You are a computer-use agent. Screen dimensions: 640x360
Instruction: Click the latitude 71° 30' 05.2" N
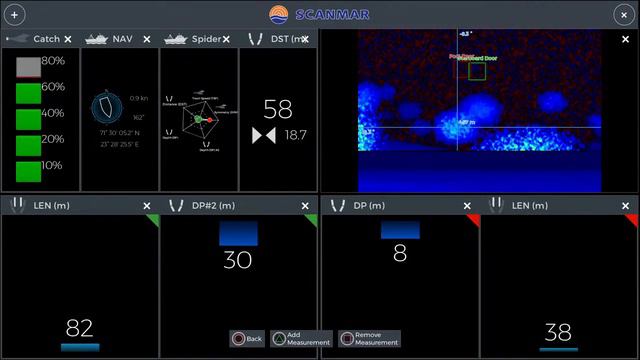[120, 133]
